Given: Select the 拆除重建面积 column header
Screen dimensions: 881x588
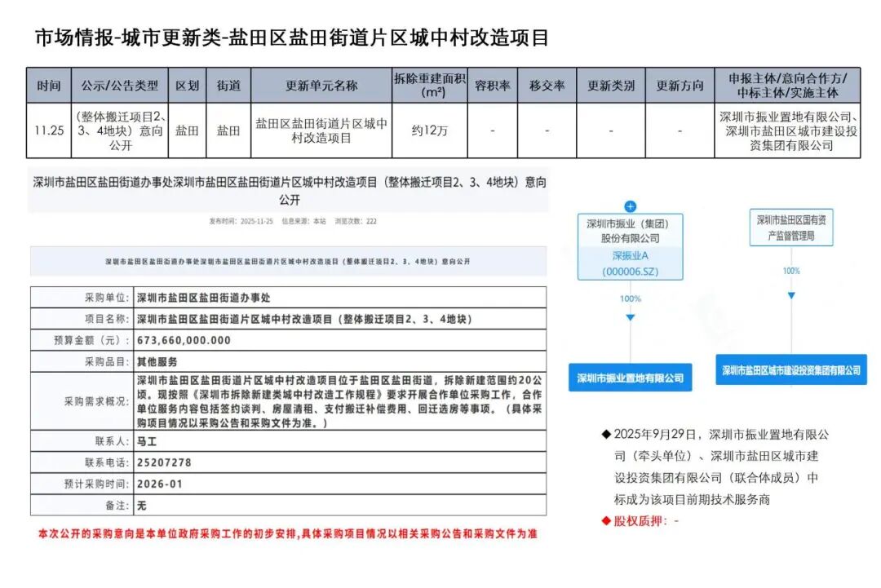Looking at the screenshot, I should pyautogui.click(x=430, y=86).
